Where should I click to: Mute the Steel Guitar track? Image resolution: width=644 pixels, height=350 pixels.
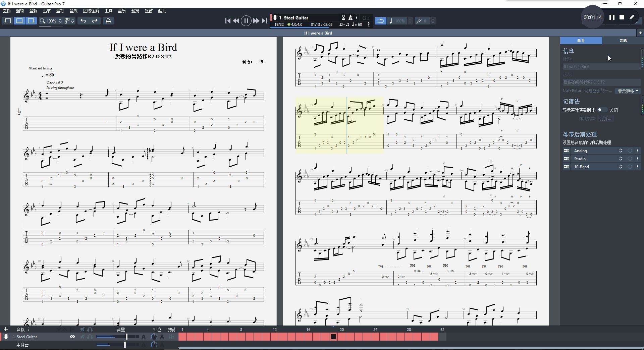coord(83,337)
